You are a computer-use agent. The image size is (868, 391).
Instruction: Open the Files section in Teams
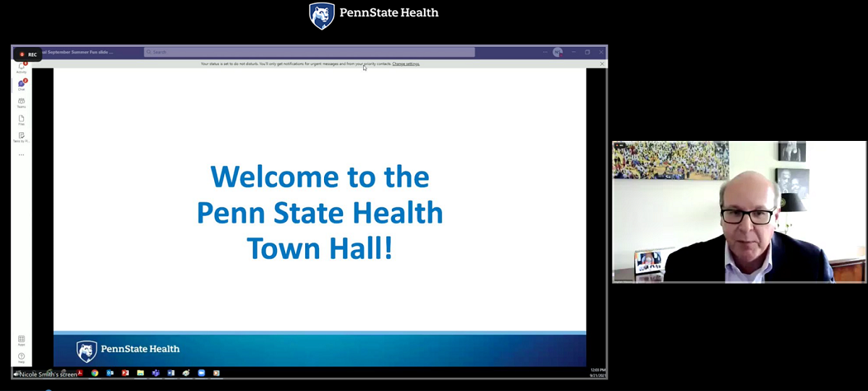(21, 120)
